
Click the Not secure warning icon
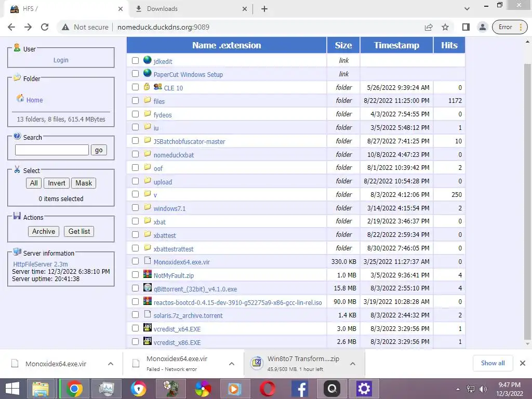[x=65, y=27]
